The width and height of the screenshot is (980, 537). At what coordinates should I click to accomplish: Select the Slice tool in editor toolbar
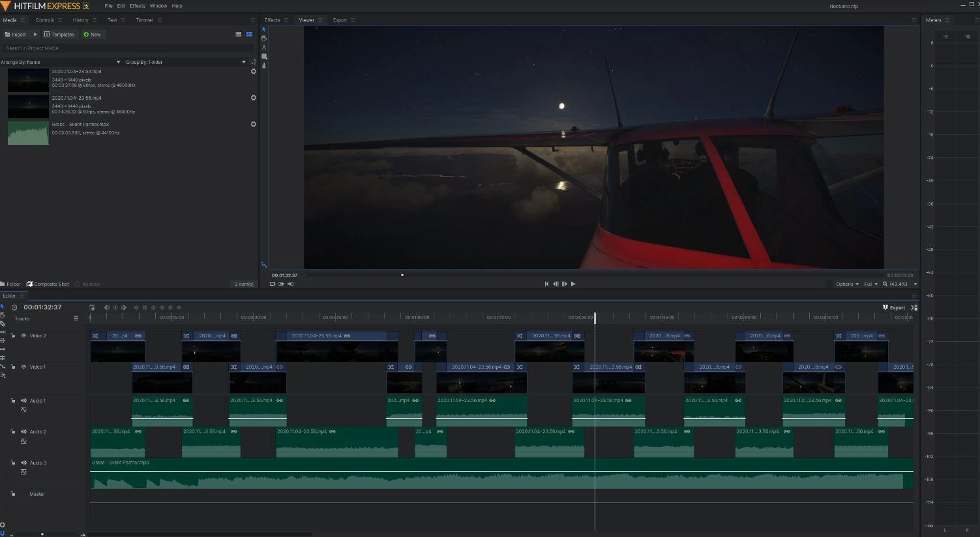pos(3,324)
